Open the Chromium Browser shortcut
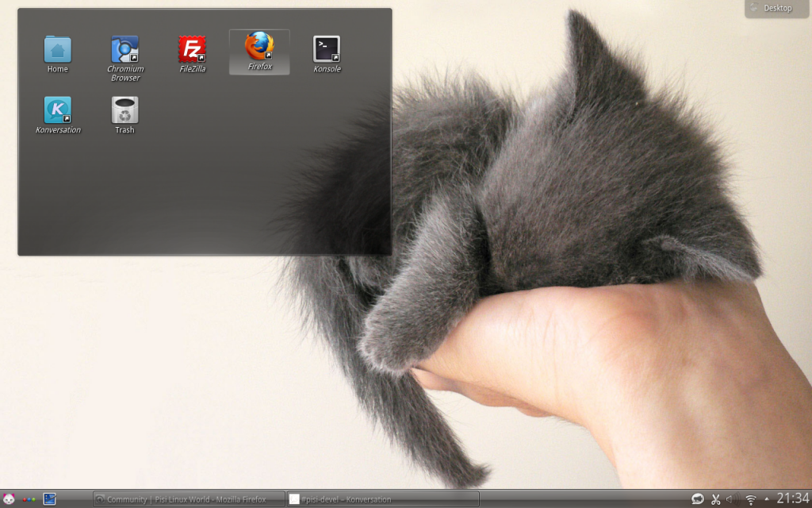812x508 pixels. pyautogui.click(x=124, y=46)
